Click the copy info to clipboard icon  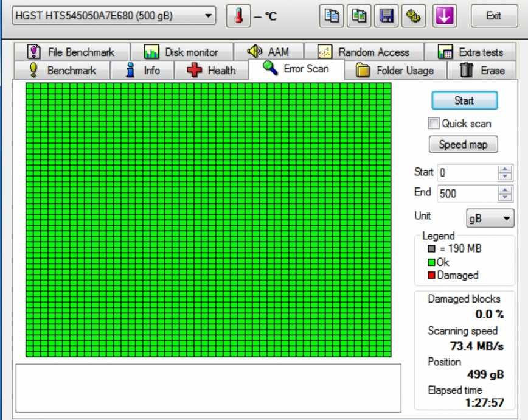(332, 15)
